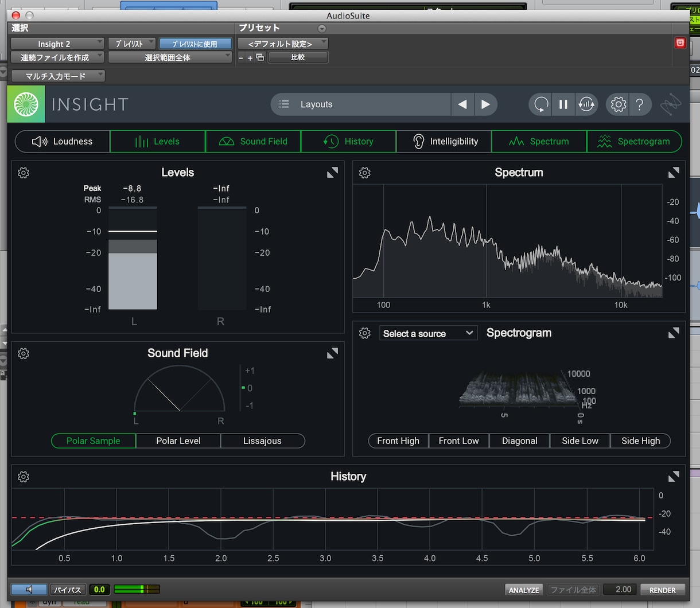Click the iZotope Insight logo icon
Screen dimensions: 700x608
tap(26, 104)
